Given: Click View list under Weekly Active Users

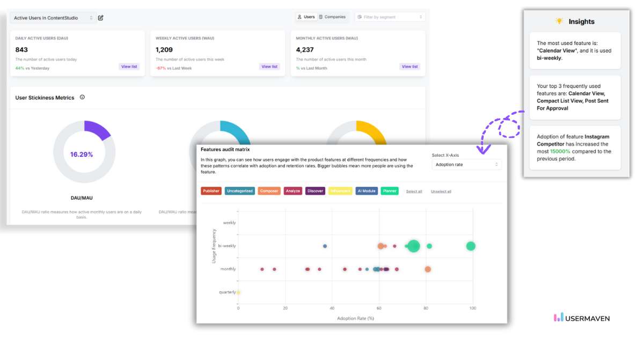Looking at the screenshot, I should pos(269,67).
